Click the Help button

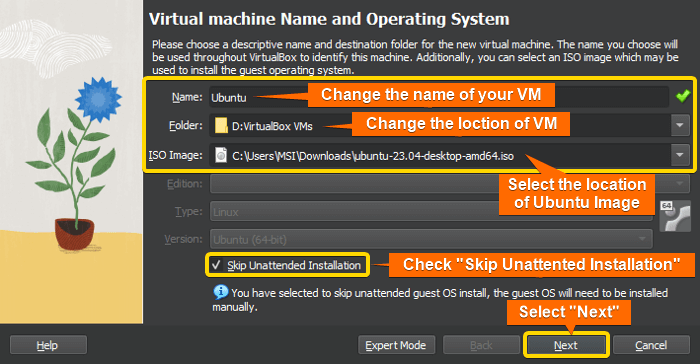pos(48,345)
